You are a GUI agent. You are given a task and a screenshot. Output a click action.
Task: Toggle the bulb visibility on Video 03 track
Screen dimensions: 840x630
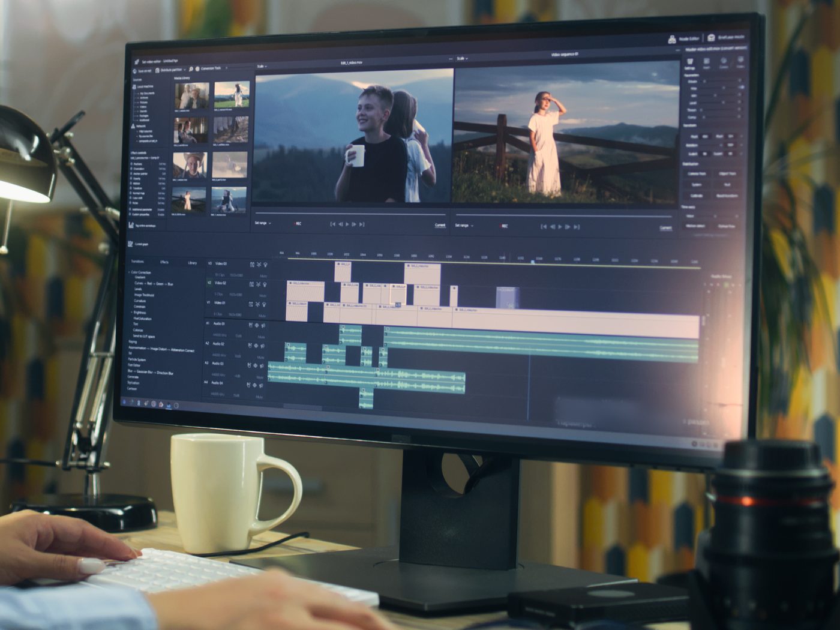pos(265,265)
